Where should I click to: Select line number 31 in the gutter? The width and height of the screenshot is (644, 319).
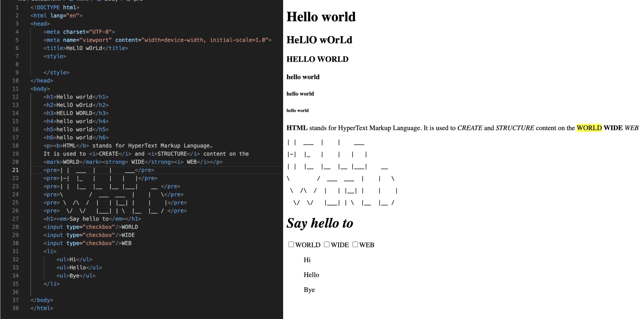[15, 251]
